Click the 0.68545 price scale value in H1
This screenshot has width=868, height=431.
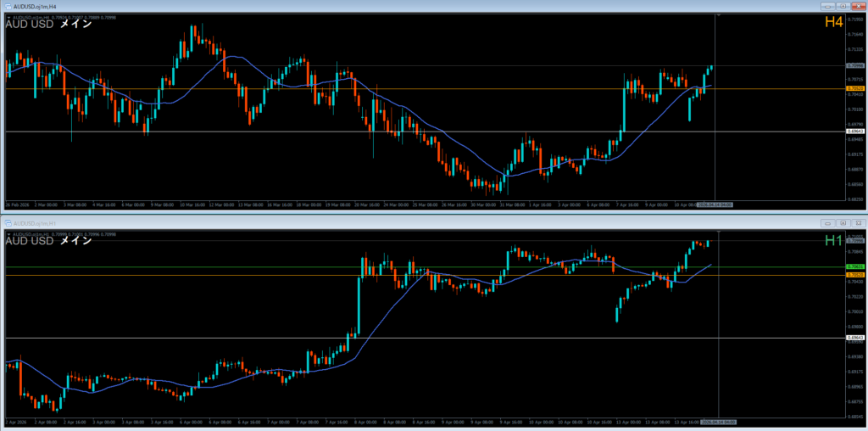(x=856, y=416)
